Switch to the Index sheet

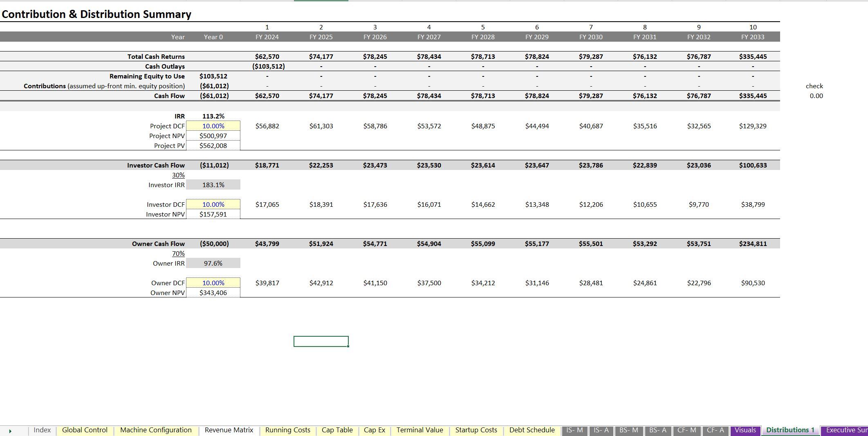click(42, 430)
